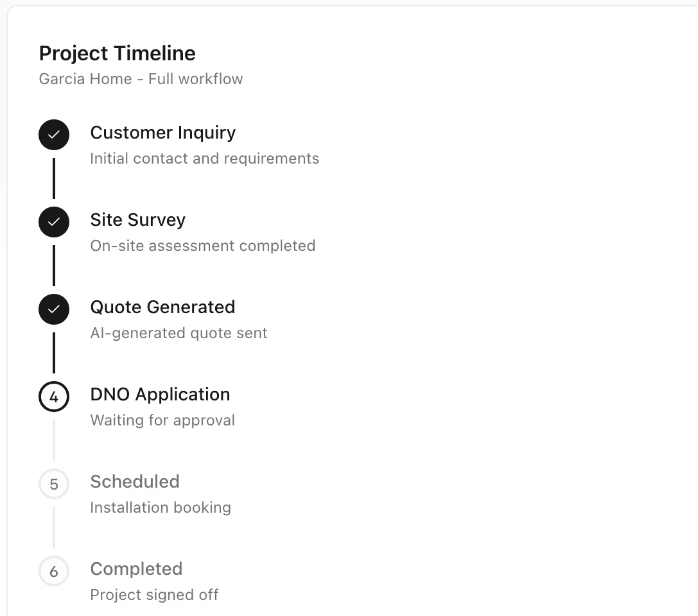This screenshot has width=698, height=616.
Task: Click 'Project signed off' description text
Action: point(154,595)
